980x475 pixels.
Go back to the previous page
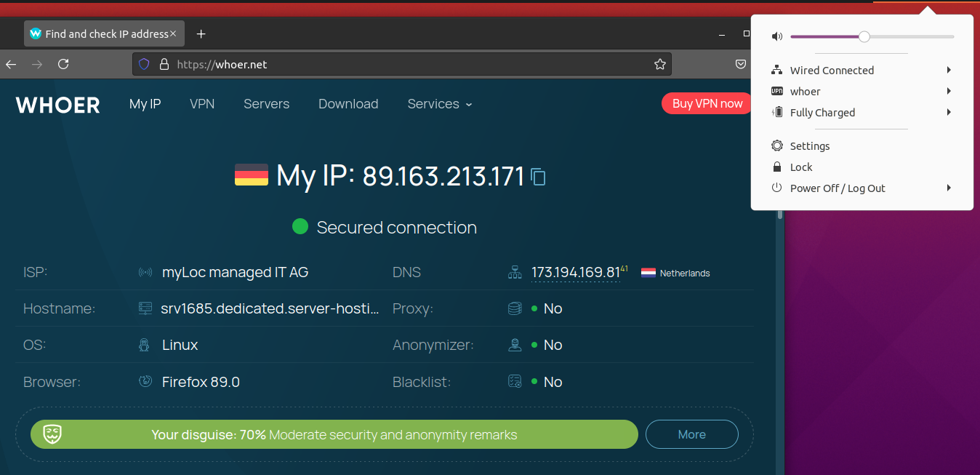(11, 64)
